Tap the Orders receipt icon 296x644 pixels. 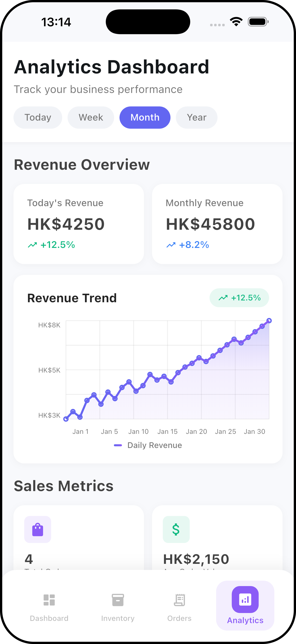click(x=179, y=600)
